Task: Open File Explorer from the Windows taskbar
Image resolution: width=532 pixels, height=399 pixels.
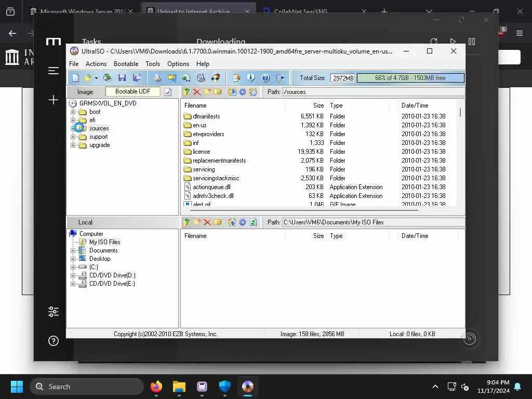Action: 179,387
